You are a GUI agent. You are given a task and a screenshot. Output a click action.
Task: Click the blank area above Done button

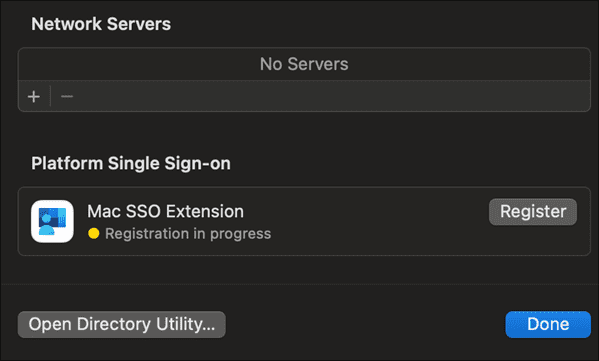coord(548,298)
